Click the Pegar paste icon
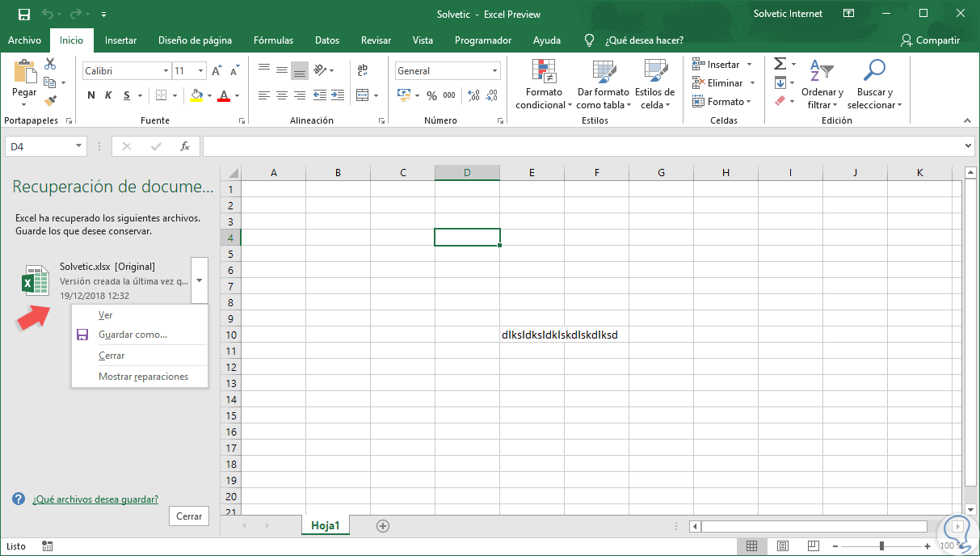The image size is (980, 556). click(24, 71)
